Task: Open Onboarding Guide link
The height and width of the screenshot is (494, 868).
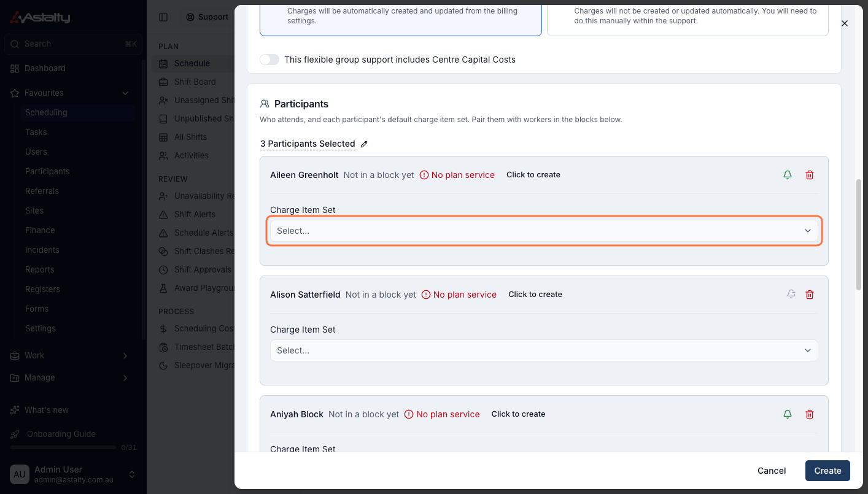Action: [61, 434]
